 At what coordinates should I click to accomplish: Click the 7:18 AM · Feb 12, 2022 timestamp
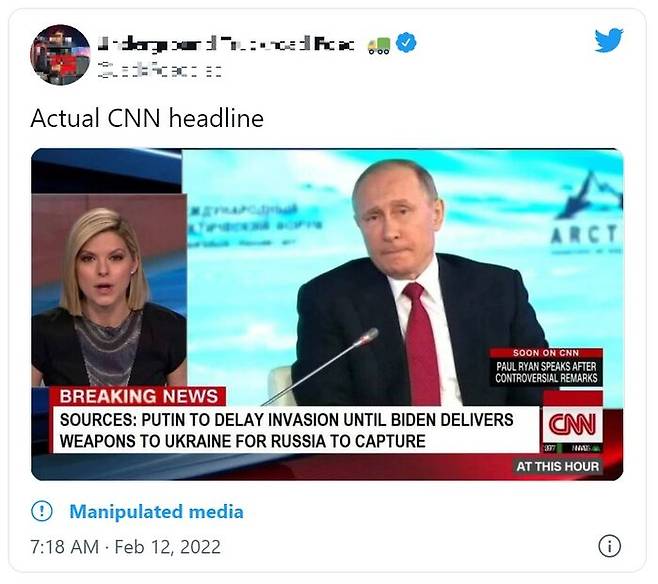(126, 547)
